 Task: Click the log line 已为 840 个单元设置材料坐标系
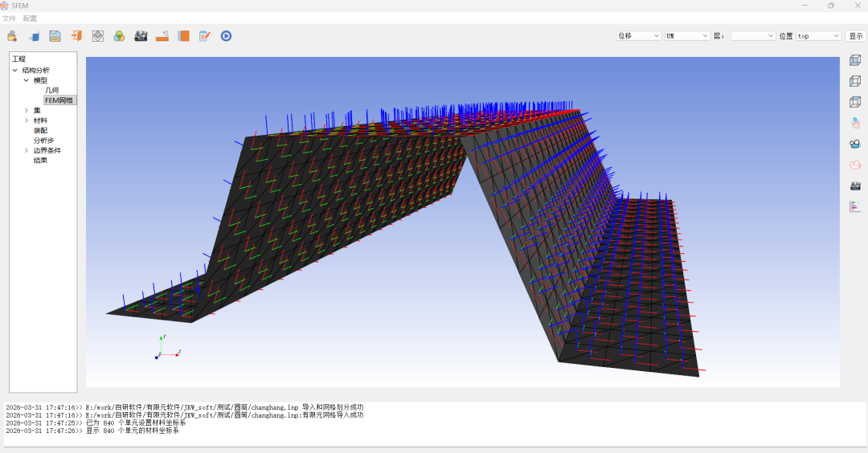point(96,422)
